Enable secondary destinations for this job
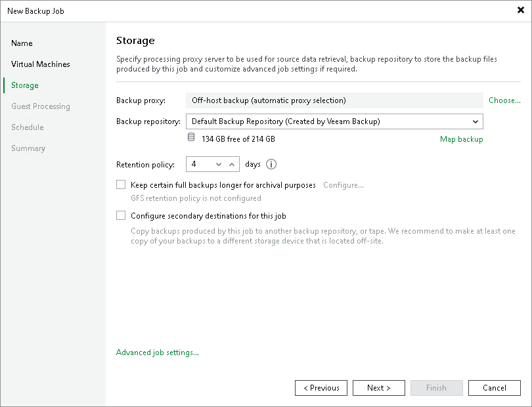Viewport: 532px width, 407px height. [121, 215]
